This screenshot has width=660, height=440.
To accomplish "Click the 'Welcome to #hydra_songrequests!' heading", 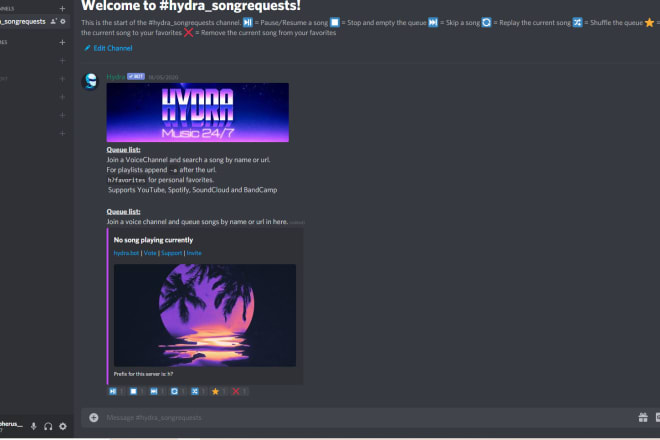I will 191,6.
